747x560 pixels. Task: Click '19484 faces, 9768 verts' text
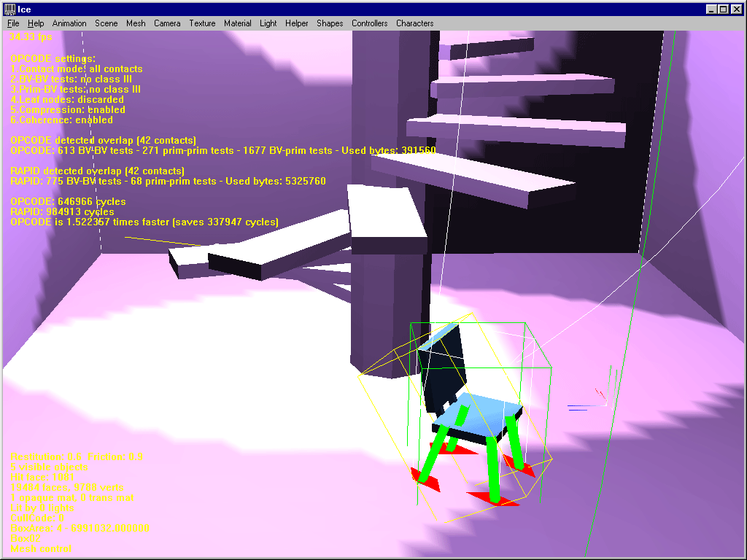click(x=67, y=488)
